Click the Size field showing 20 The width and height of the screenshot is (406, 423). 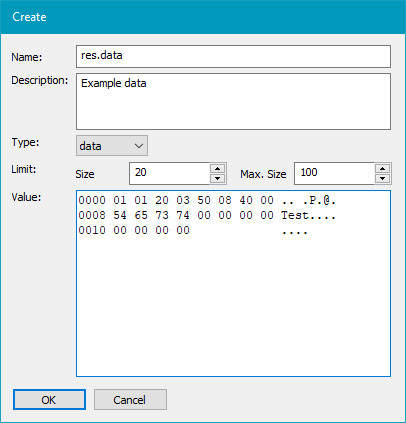[x=170, y=173]
